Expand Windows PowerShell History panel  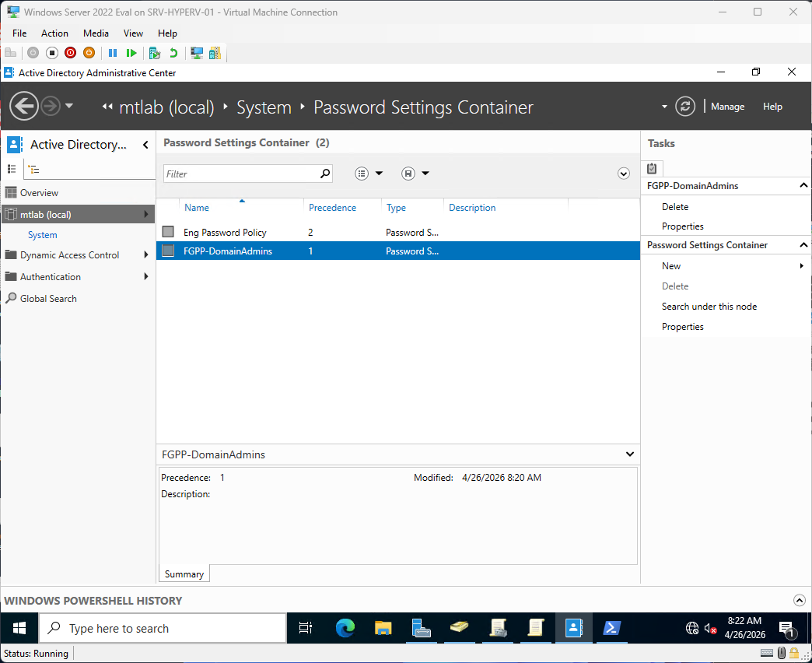799,600
